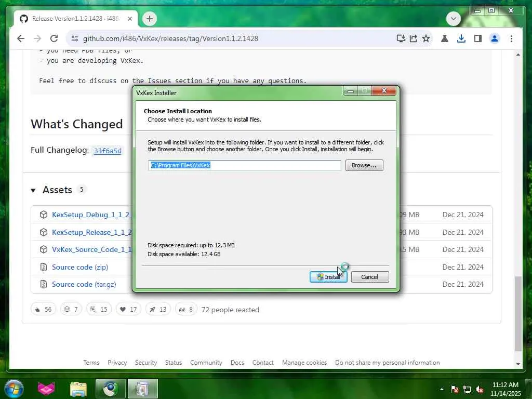The height and width of the screenshot is (399, 532).
Task: Click the scrollbar down arrow
Action: tap(518, 364)
